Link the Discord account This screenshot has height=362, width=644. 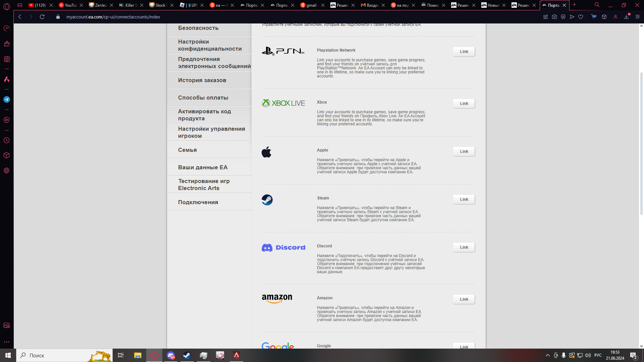pyautogui.click(x=464, y=247)
